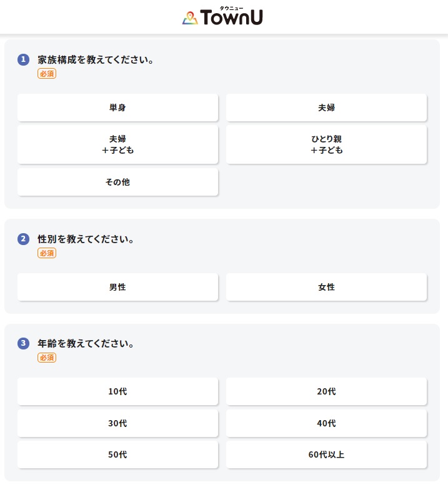
Task: Click the number 3 question badge
Action: click(24, 343)
